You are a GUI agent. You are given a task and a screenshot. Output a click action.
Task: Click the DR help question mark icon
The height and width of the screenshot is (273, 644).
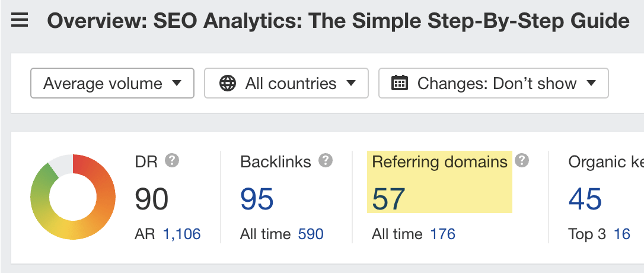[172, 160]
